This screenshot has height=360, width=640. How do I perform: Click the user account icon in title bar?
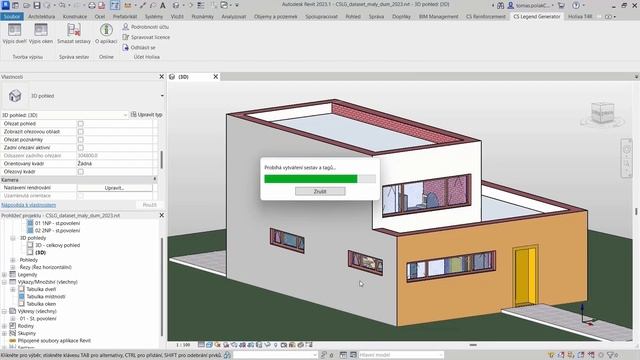(511, 5)
